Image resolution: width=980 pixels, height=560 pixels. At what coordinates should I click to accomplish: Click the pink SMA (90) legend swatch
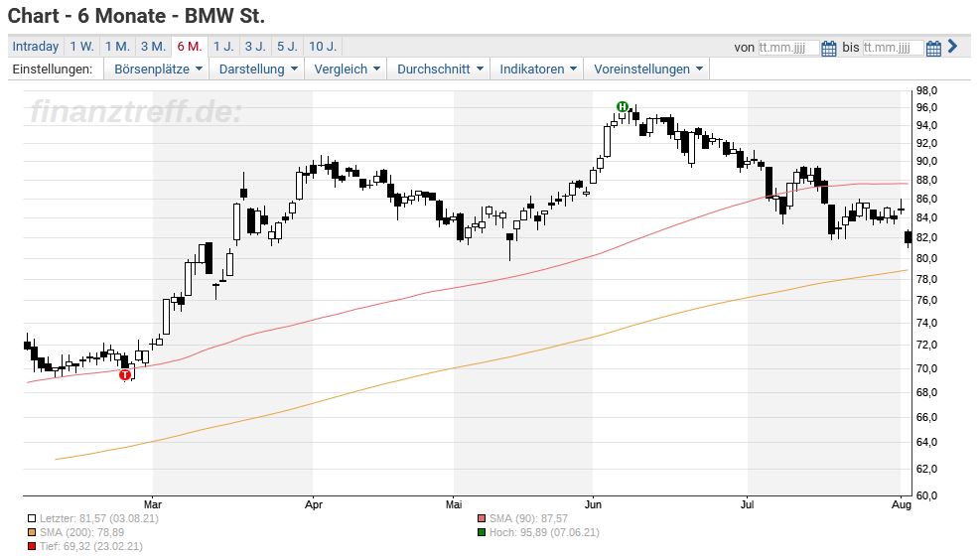(x=482, y=518)
